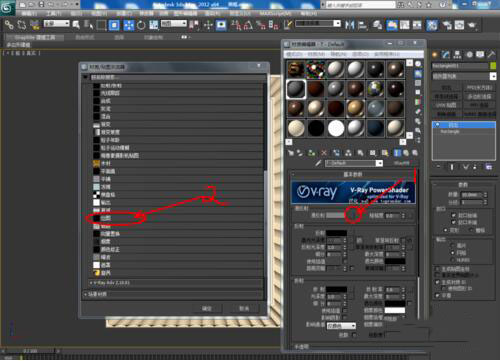Image resolution: width=500 pixels, height=361 pixels.
Task: Open the 编辑(E) menu
Action: pyautogui.click(x=29, y=13)
